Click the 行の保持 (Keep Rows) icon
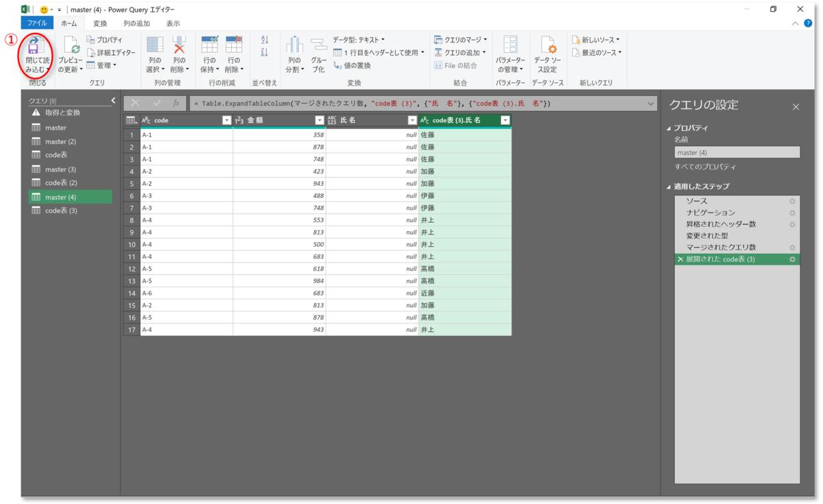The image size is (823, 504). point(210,55)
